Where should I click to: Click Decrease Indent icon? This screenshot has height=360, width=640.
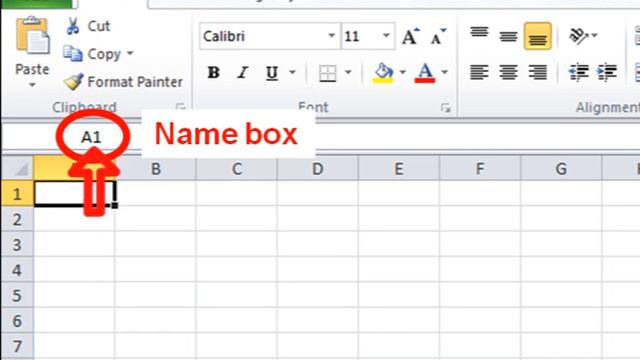[579, 73]
